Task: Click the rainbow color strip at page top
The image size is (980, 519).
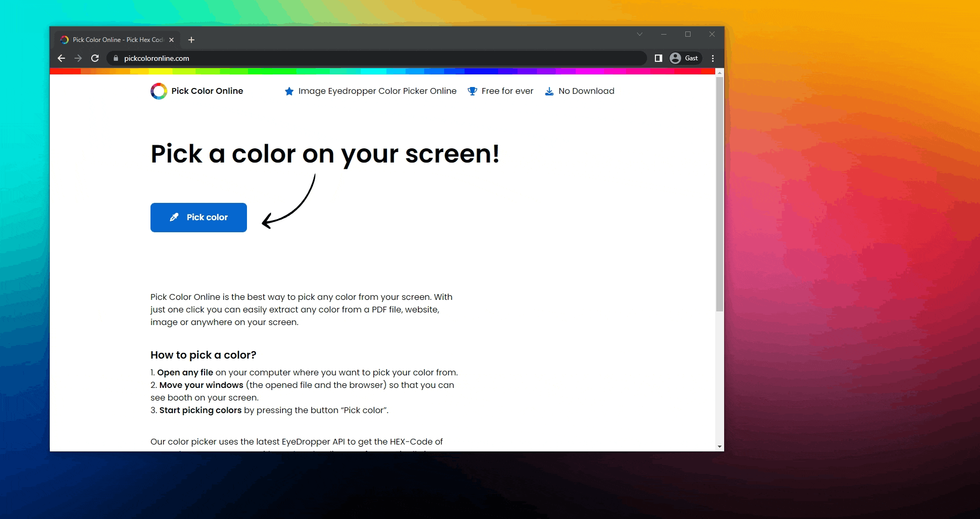Action: (383, 71)
